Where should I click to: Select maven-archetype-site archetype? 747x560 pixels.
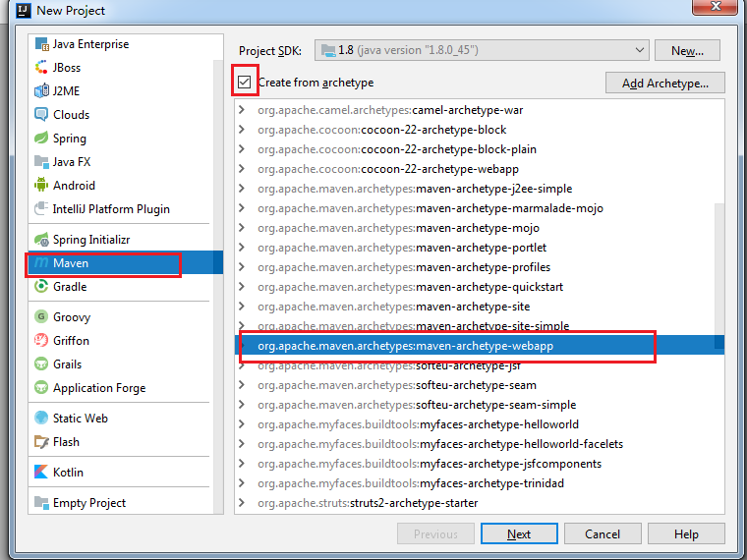(x=480, y=307)
